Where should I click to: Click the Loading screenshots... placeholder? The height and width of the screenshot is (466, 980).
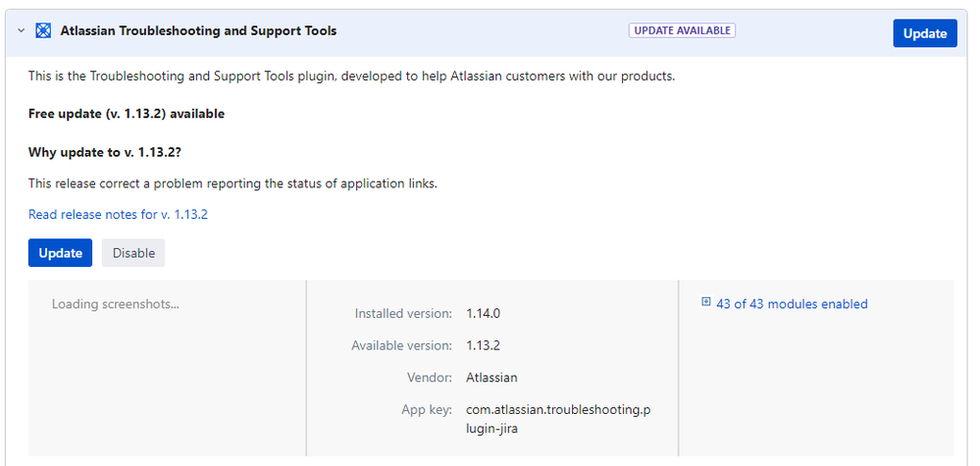[116, 305]
